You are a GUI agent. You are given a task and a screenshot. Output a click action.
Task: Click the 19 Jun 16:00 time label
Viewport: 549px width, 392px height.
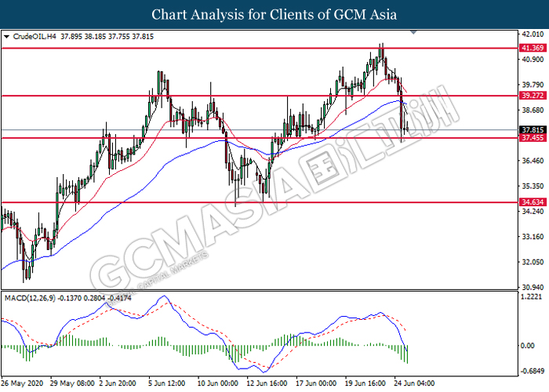pyautogui.click(x=365, y=383)
